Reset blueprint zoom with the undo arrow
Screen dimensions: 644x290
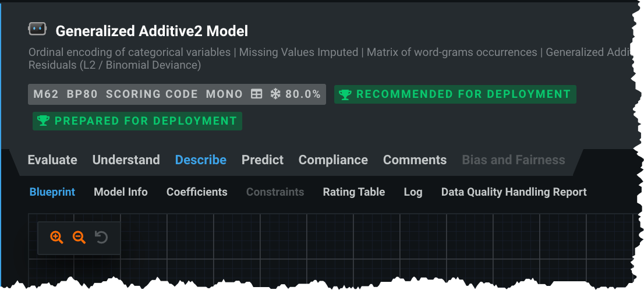point(101,237)
